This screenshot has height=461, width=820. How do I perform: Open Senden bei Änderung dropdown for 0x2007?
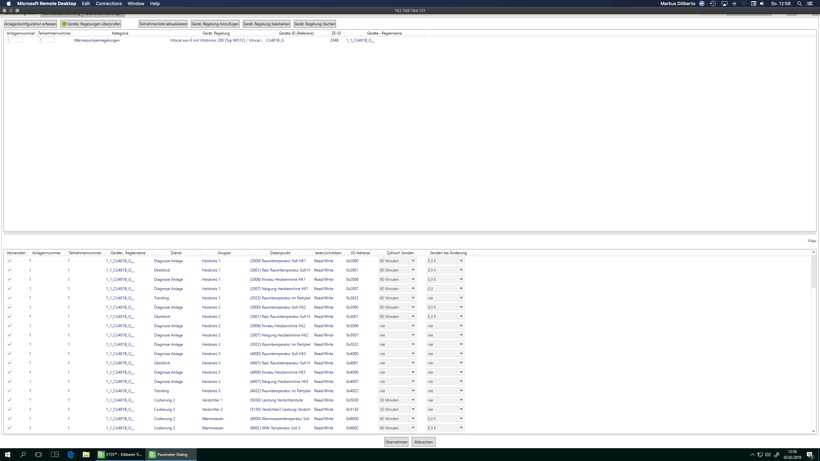click(x=445, y=289)
